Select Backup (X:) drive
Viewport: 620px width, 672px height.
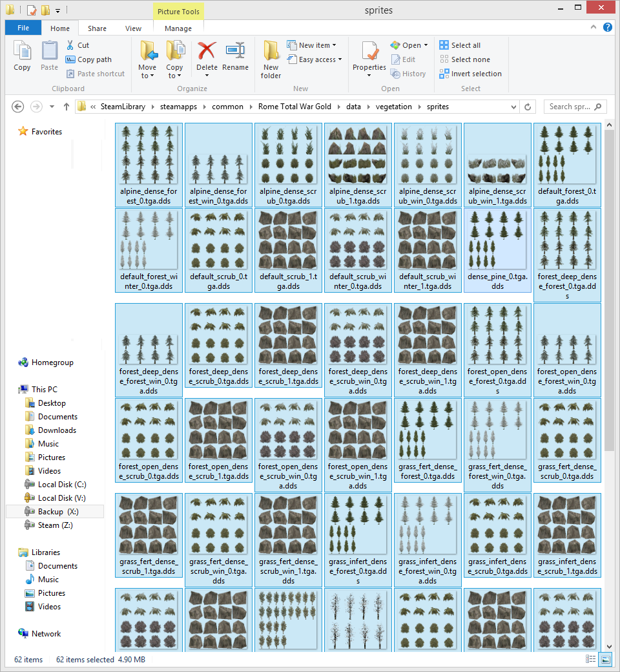(55, 512)
